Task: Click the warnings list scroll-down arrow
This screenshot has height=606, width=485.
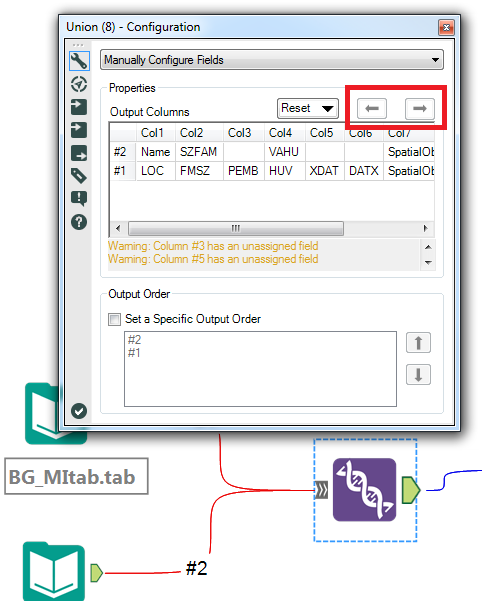Action: point(428,262)
